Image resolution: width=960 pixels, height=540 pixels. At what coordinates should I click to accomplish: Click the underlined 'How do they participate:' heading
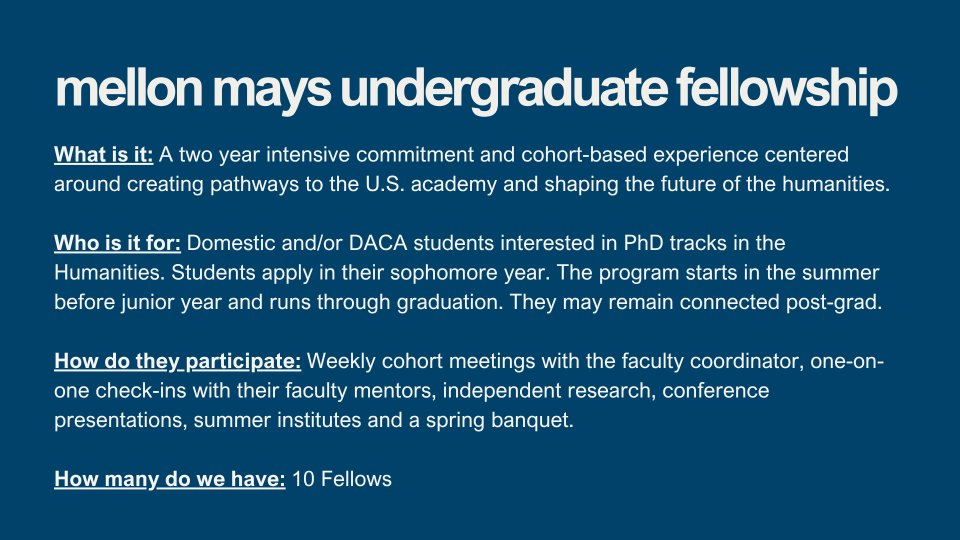[x=178, y=361]
